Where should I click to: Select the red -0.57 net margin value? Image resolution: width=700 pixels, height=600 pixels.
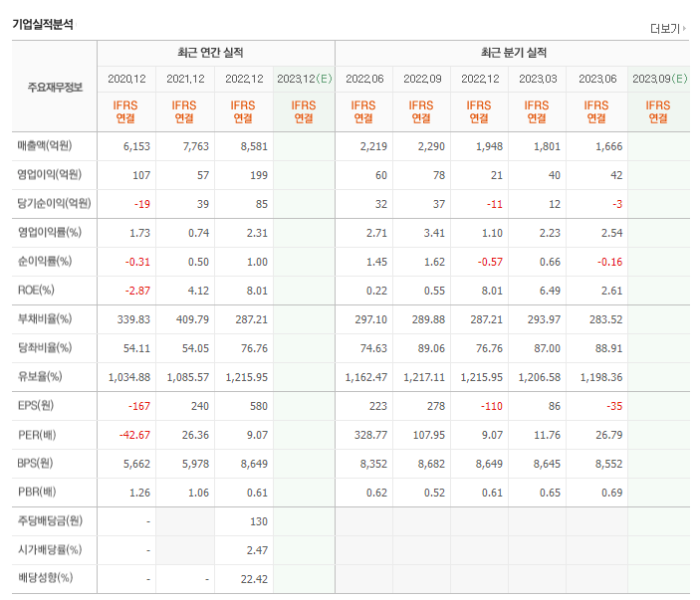pyautogui.click(x=490, y=262)
